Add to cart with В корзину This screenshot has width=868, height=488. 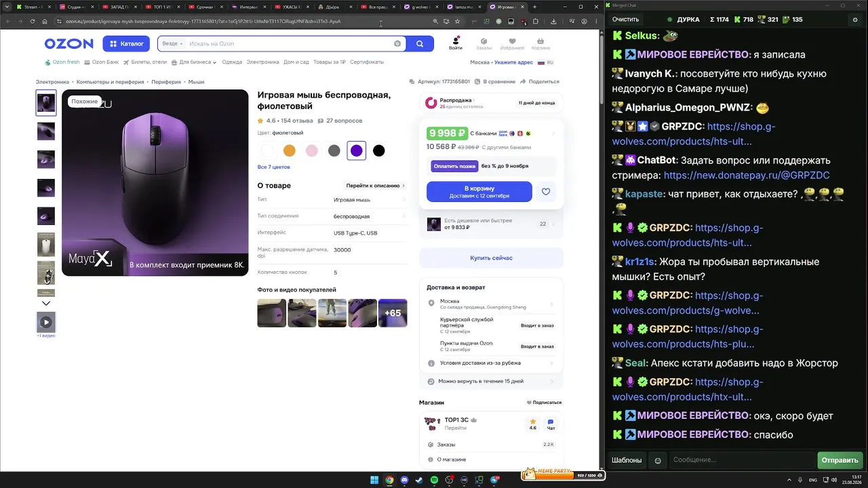pos(479,192)
